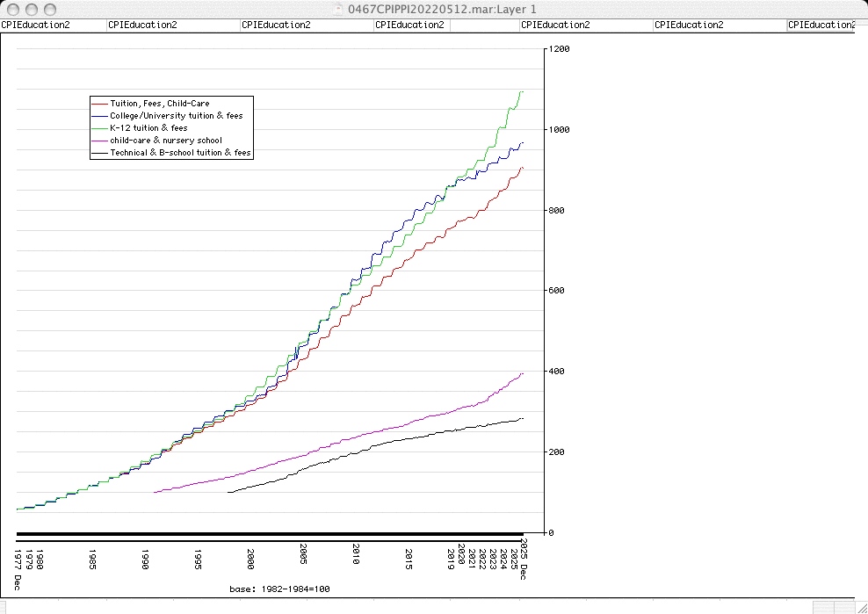Click the red line swatch for Tuition, Fees, Child-Care

pos(99,104)
